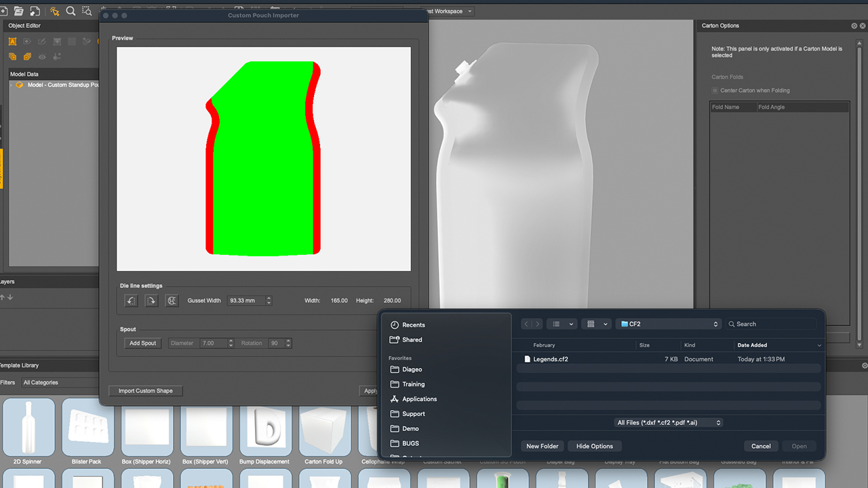Click the Add Spout button
Screen dimensions: 868x488
pos(142,343)
